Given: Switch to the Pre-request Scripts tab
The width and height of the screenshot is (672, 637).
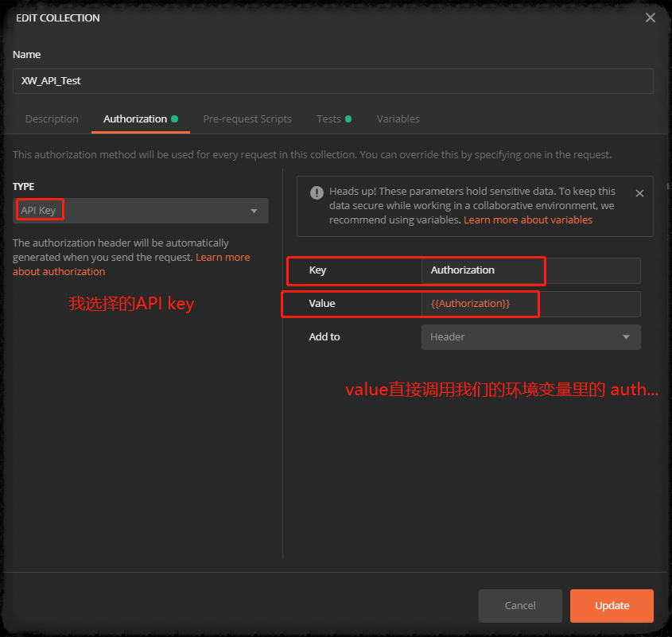Looking at the screenshot, I should 247,118.
